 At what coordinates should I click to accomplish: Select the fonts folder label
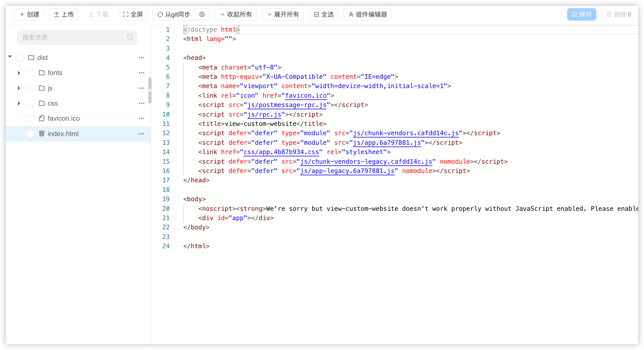[55, 73]
